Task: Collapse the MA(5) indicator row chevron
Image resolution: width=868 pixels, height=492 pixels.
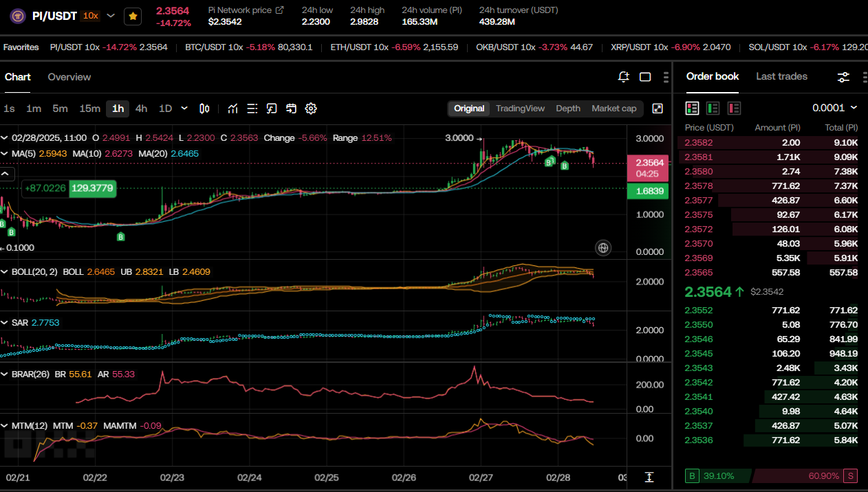Action: 5,153
